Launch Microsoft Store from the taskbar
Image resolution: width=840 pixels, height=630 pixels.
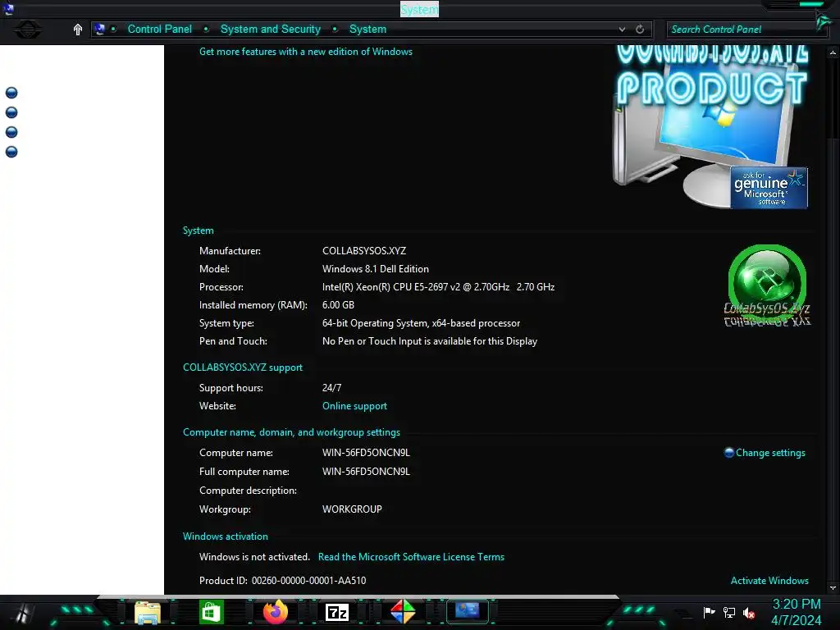coord(211,612)
